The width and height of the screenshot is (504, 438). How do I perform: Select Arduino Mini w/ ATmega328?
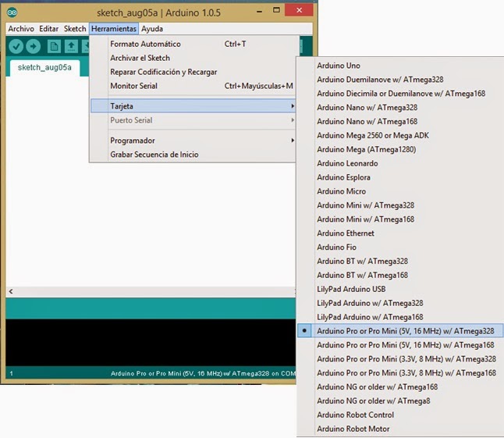400,205
